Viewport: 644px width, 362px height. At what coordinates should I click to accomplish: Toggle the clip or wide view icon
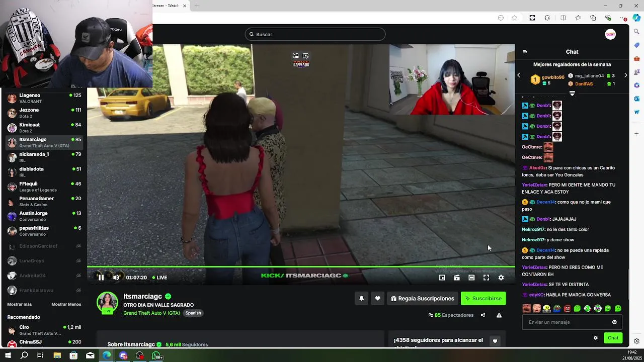point(457,278)
